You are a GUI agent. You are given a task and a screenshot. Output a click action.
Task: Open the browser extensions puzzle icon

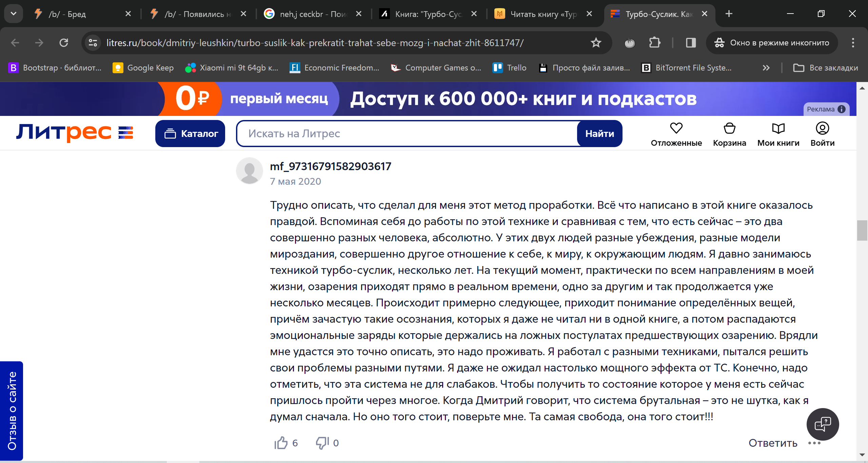click(654, 43)
